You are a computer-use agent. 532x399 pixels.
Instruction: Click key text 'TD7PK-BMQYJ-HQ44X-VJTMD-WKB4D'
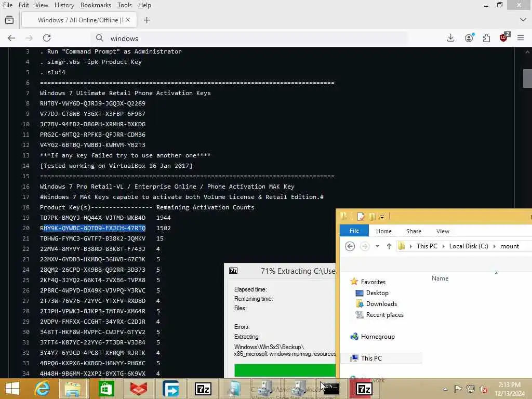(92, 218)
